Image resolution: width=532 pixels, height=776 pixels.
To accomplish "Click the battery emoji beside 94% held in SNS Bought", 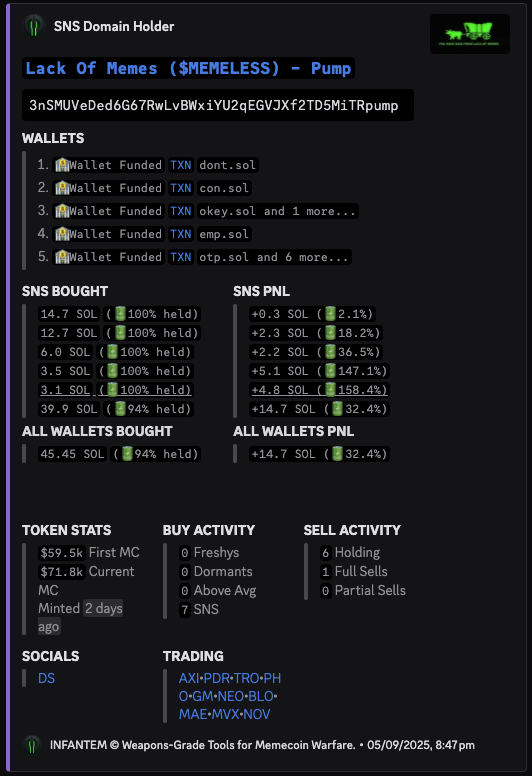I will [x=120, y=409].
